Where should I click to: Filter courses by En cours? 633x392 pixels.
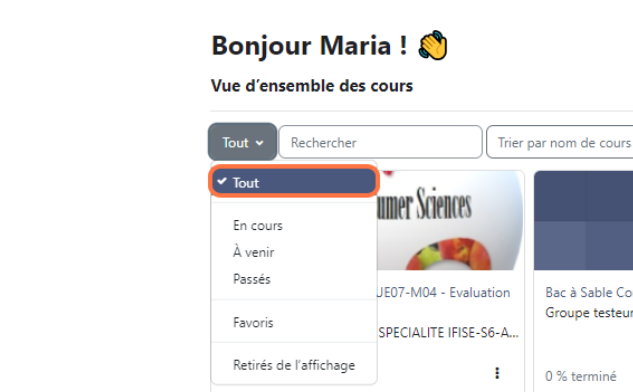(x=258, y=225)
